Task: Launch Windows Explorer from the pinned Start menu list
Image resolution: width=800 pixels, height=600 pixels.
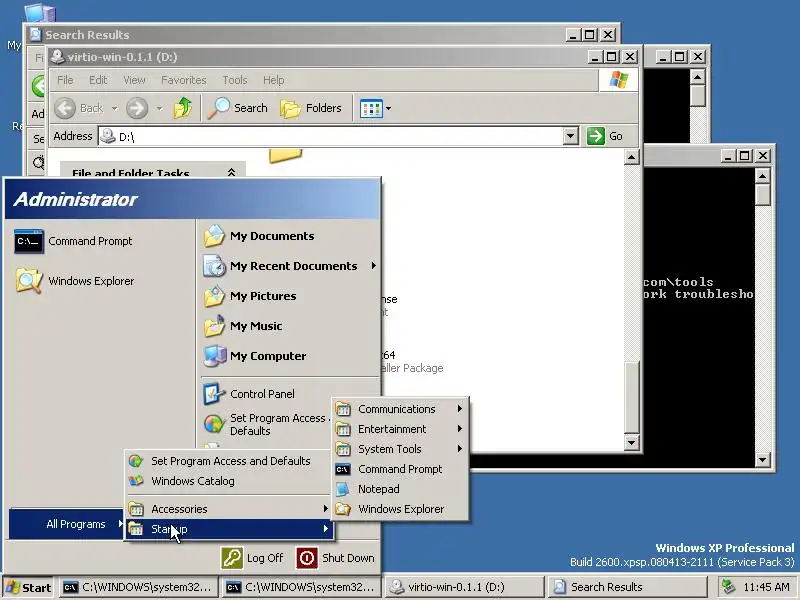Action: pos(75,281)
